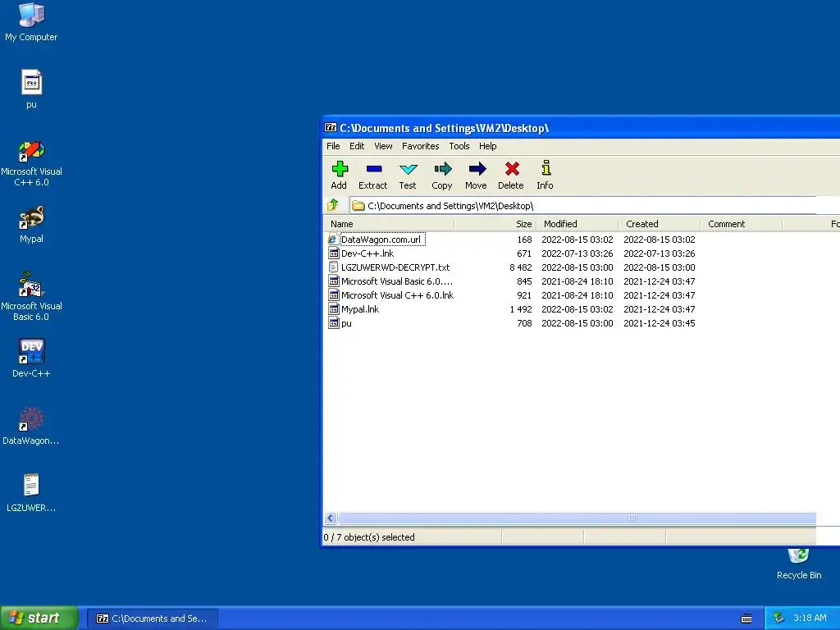
Task: Click the red Delete toolbar icon
Action: coord(512,169)
